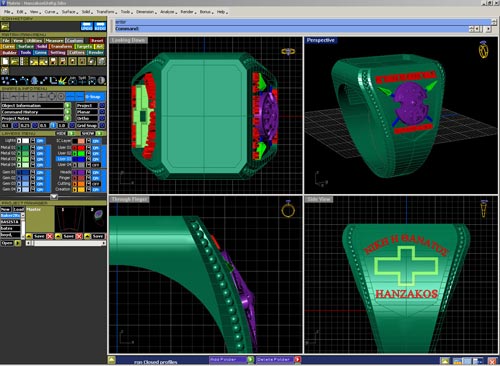This screenshot has width=500, height=366.
Task: Select the Setting tab in main menu
Action: (x=58, y=53)
